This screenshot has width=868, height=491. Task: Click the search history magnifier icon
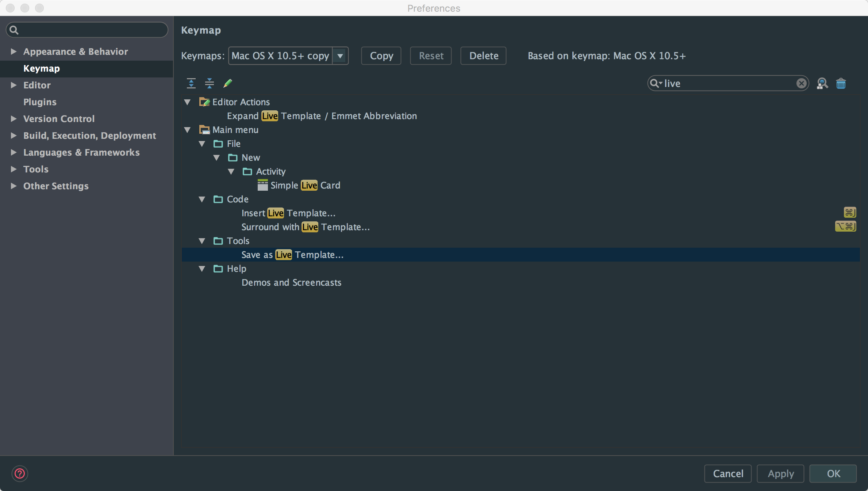tap(656, 84)
